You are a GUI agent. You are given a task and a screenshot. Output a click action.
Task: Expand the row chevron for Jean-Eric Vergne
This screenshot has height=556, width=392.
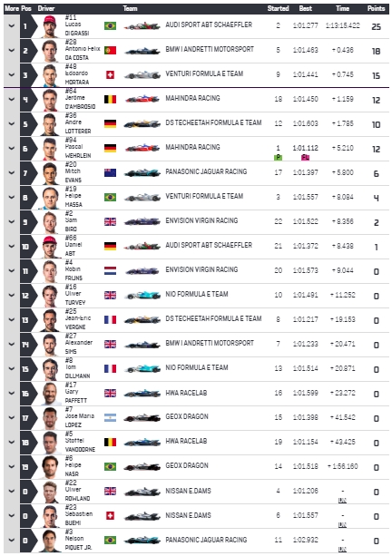click(12, 320)
